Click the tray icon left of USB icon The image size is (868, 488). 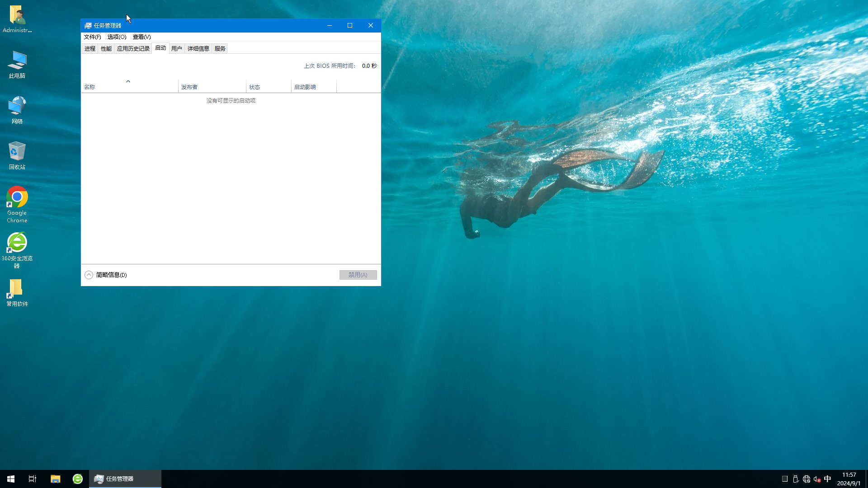pyautogui.click(x=785, y=479)
